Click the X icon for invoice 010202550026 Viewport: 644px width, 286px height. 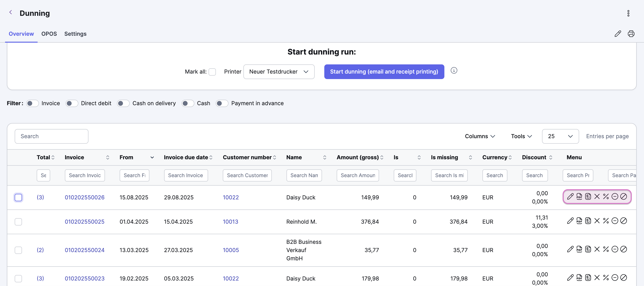[597, 196]
